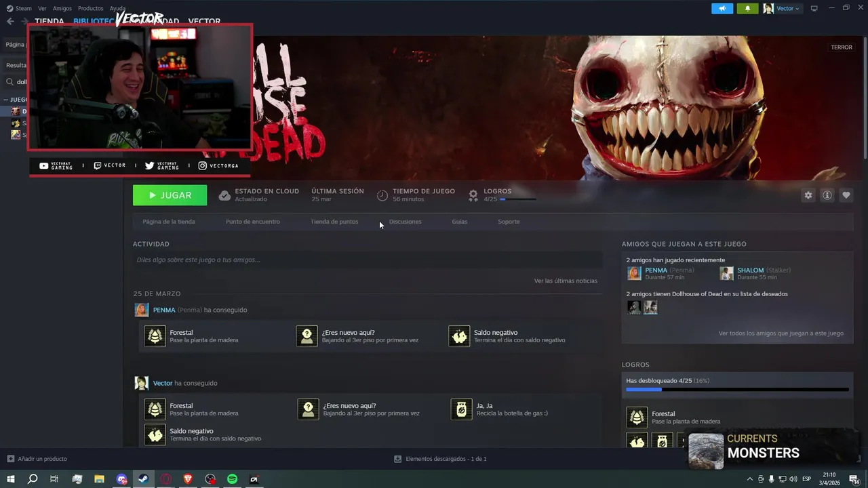Open the Ver menu
The height and width of the screenshot is (488, 868).
pyautogui.click(x=42, y=8)
